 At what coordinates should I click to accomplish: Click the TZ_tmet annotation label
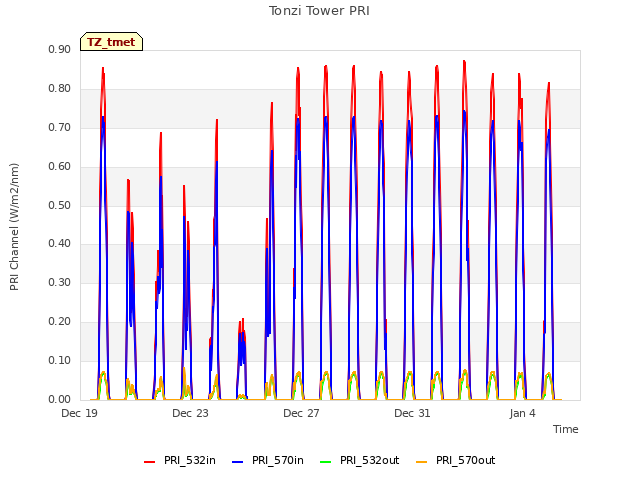[111, 42]
